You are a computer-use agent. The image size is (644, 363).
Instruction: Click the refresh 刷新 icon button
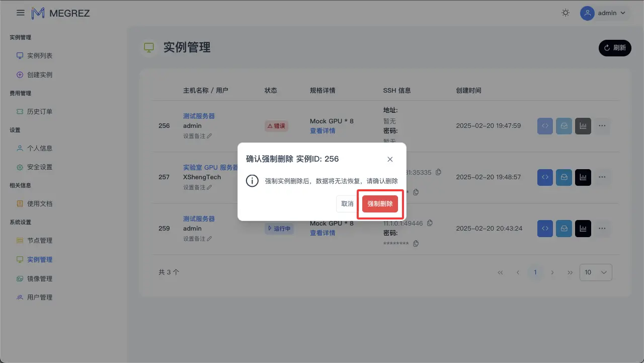click(x=614, y=48)
